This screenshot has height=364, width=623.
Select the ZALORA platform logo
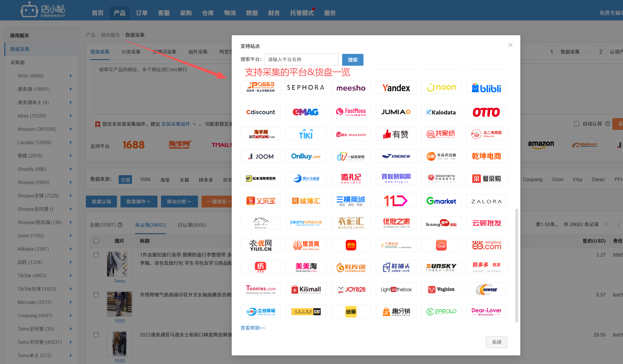pos(486,201)
